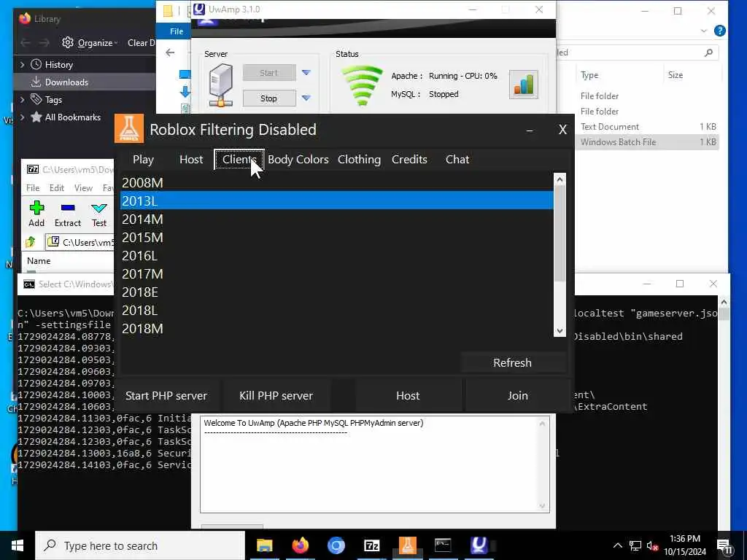747x560 pixels.
Task: Open File Explorer from the taskbar
Action: tap(264, 545)
